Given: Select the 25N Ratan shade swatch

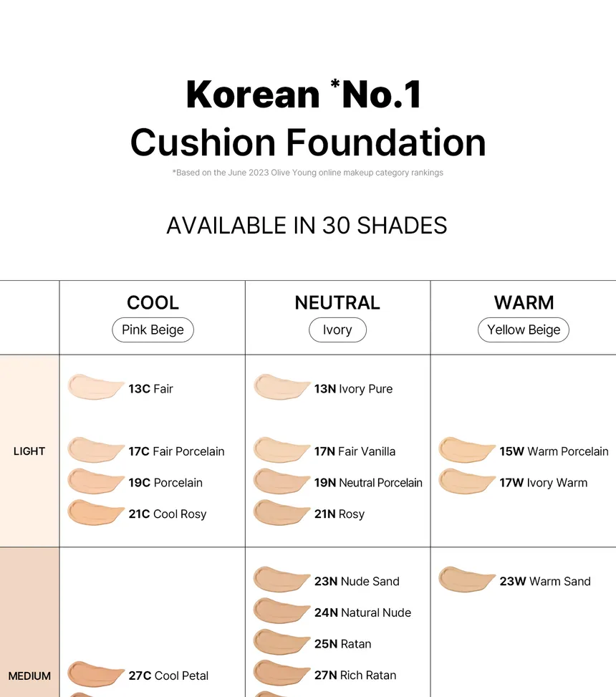Looking at the screenshot, I should click(281, 643).
